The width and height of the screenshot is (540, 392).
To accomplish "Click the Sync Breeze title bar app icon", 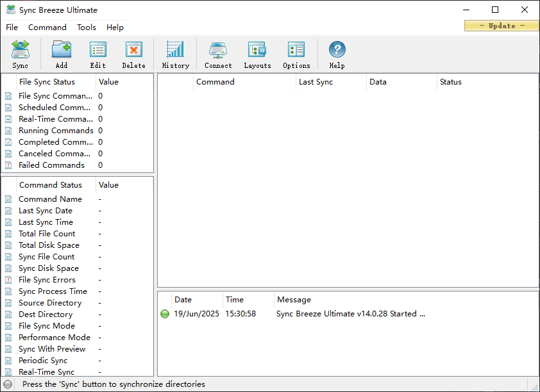I will 11,10.
